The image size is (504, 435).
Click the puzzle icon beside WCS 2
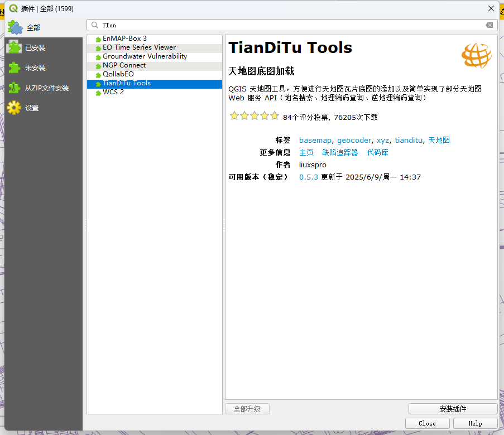pos(98,93)
